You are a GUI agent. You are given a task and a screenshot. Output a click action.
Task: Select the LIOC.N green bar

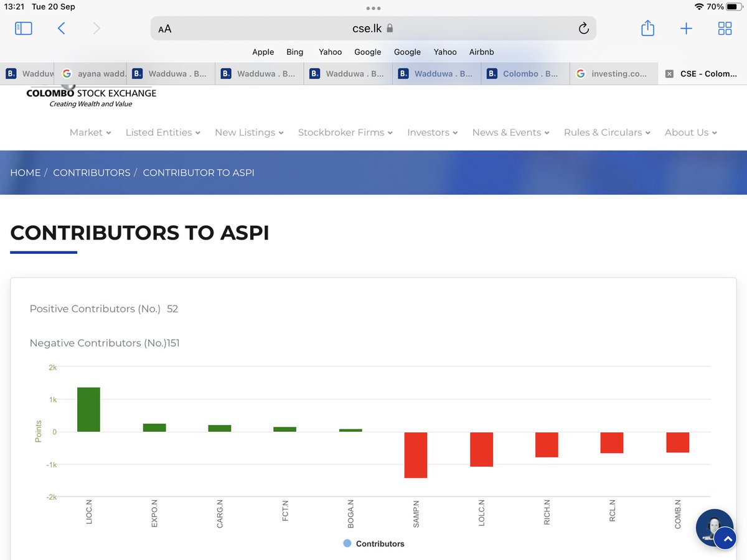click(88, 409)
